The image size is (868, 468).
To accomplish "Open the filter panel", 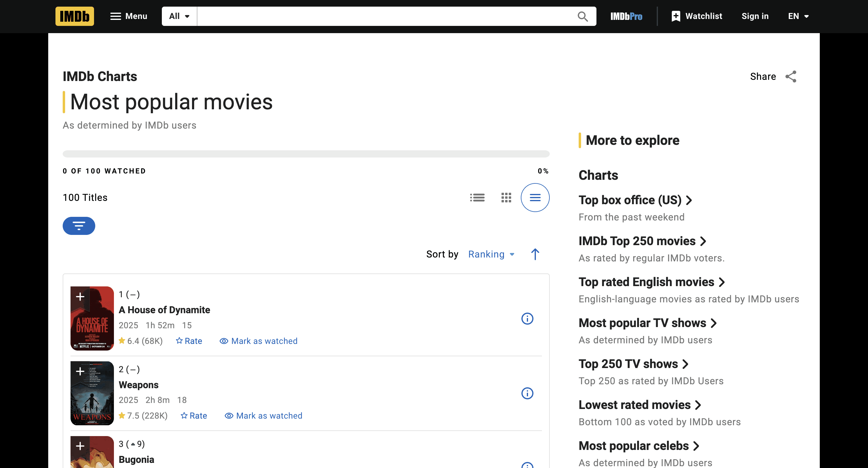I will click(79, 226).
